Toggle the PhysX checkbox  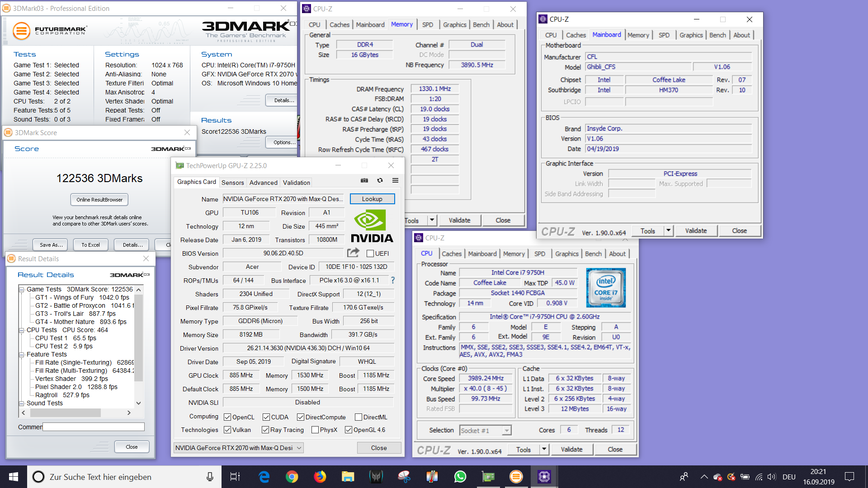coord(315,430)
